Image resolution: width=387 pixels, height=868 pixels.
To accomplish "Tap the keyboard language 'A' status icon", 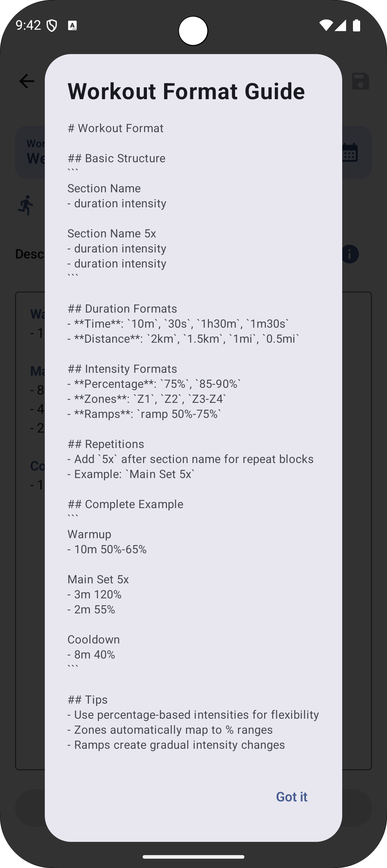I will tap(72, 25).
